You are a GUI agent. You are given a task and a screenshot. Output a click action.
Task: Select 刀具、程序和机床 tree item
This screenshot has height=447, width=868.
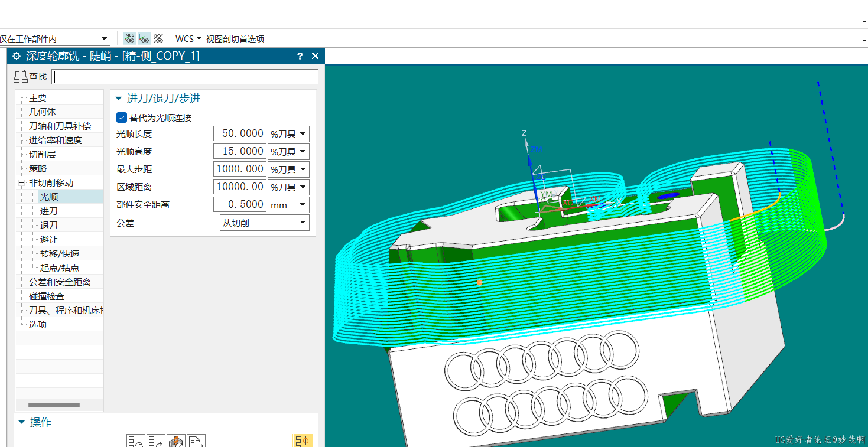pyautogui.click(x=66, y=311)
